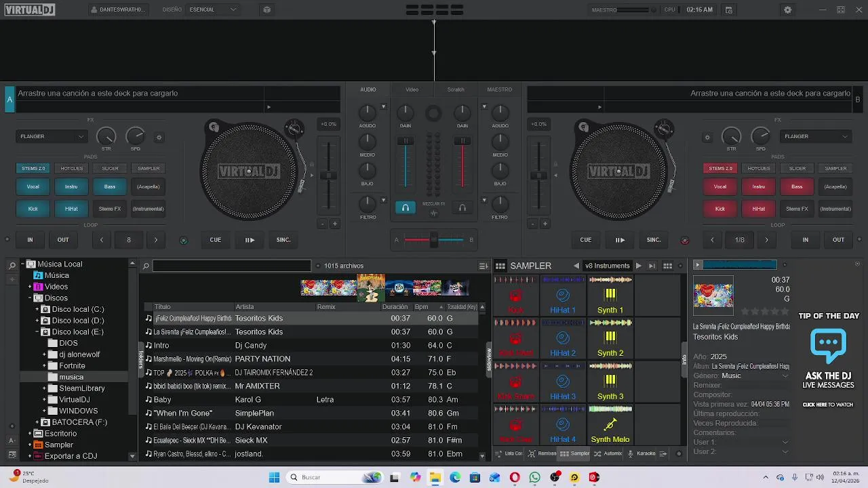
Task: Click the mixer crossfader
Action: [x=434, y=240]
